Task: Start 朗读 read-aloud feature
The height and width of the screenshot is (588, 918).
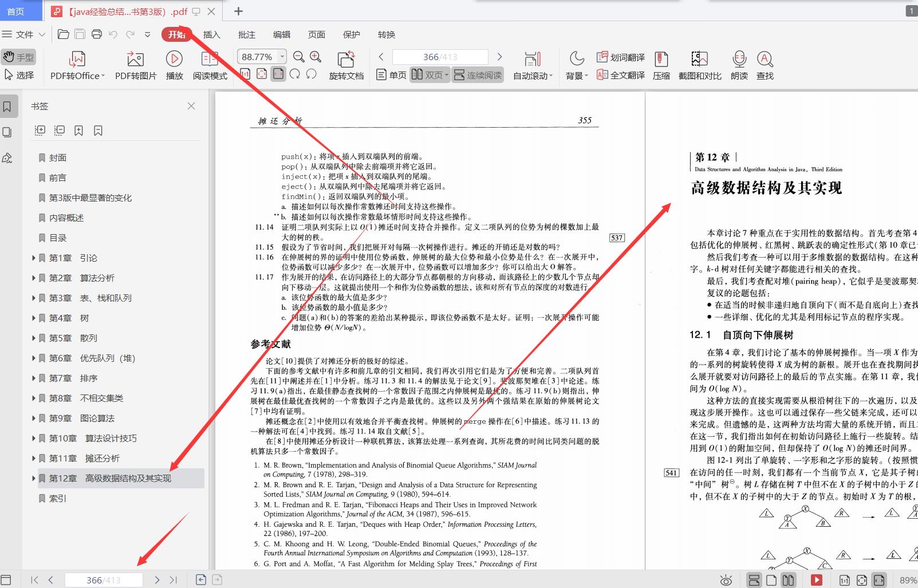Action: 739,65
